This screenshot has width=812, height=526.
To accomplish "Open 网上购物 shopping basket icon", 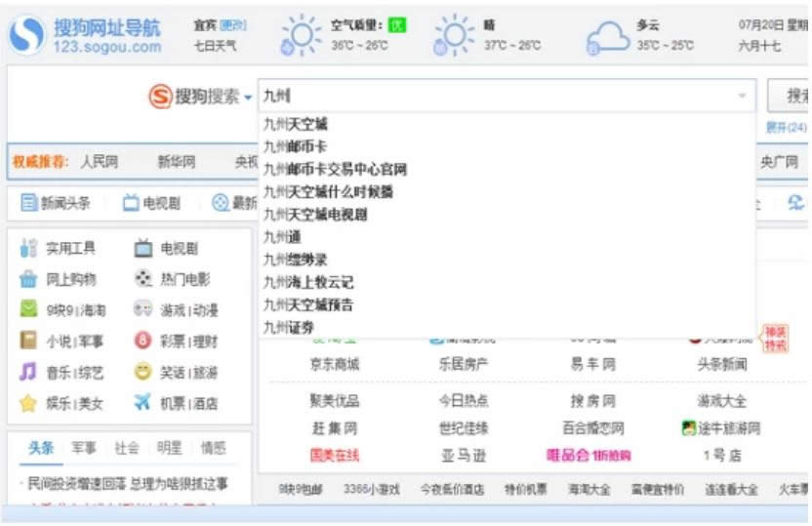I will 28,279.
